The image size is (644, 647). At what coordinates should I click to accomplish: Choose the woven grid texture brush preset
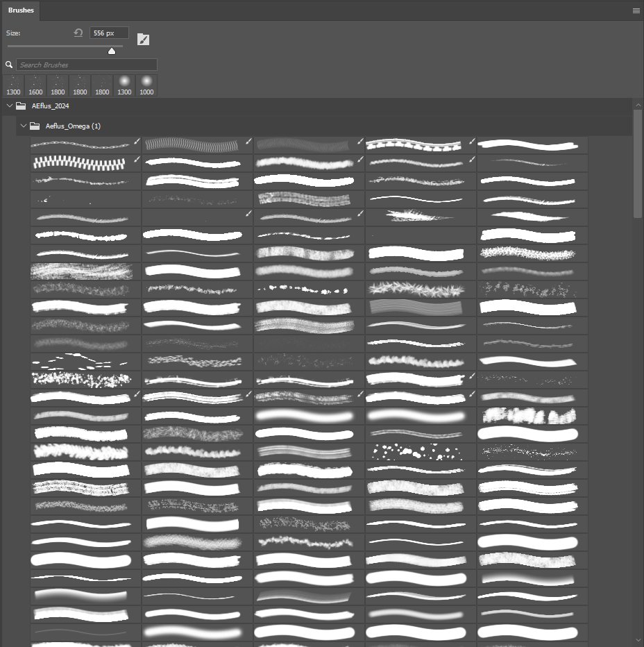point(309,199)
